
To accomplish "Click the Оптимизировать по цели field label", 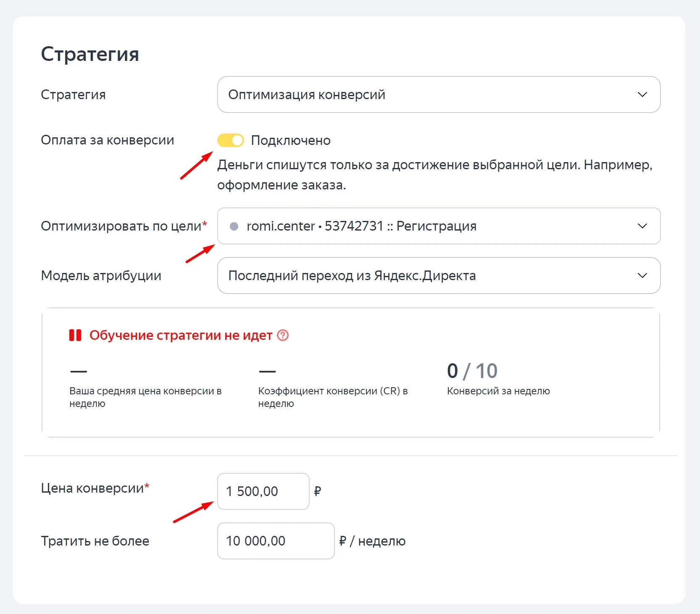I will 121,226.
